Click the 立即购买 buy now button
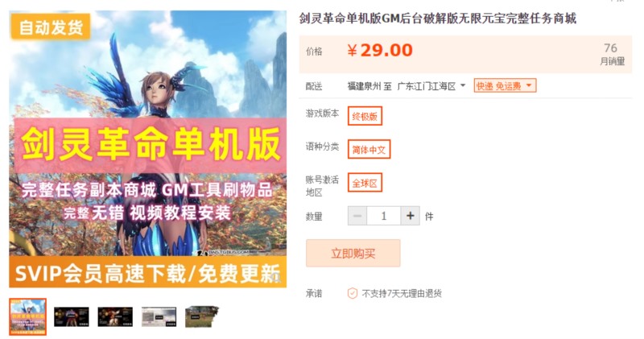644x339 pixels. coord(353,254)
